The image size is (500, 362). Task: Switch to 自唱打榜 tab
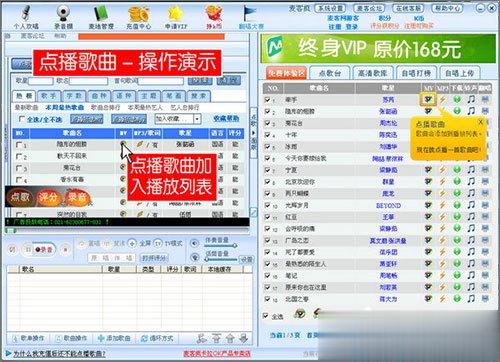(416, 73)
